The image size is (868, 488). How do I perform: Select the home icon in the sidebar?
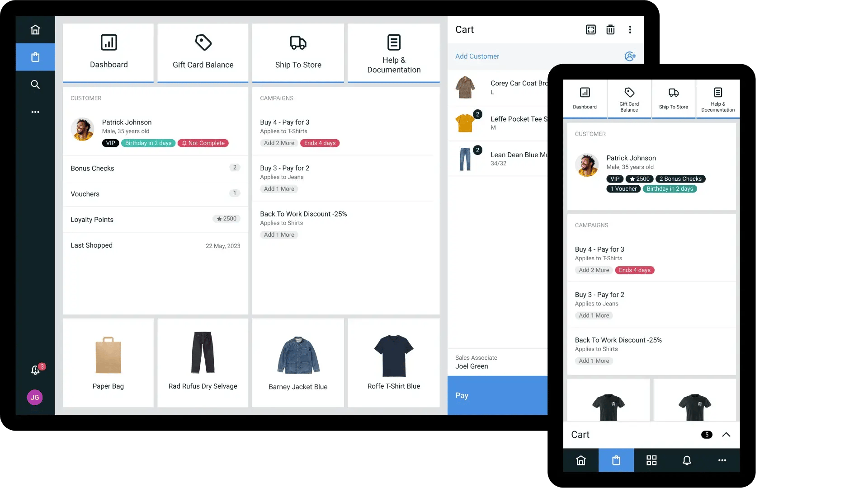tap(35, 29)
